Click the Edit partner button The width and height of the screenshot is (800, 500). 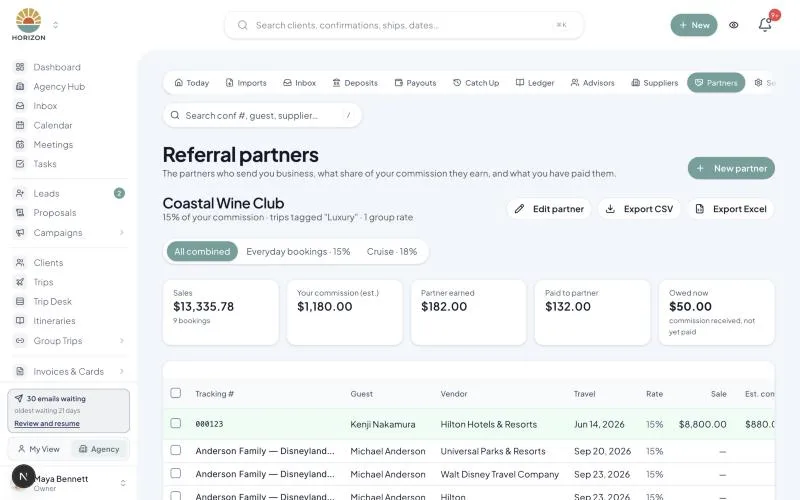[x=549, y=209]
